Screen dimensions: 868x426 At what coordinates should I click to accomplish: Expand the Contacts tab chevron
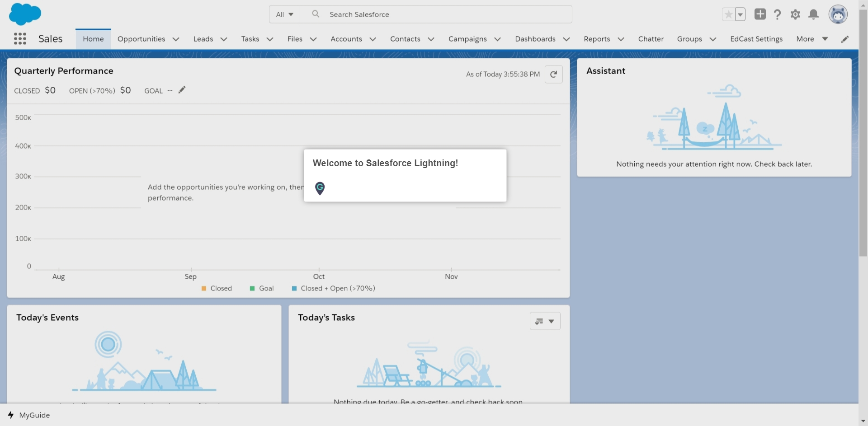[x=431, y=39]
